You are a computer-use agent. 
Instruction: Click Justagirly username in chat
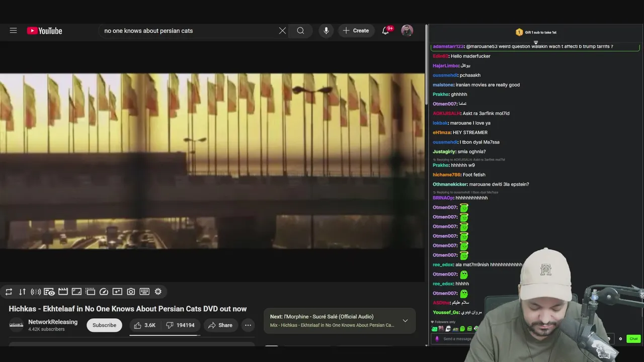tap(444, 152)
